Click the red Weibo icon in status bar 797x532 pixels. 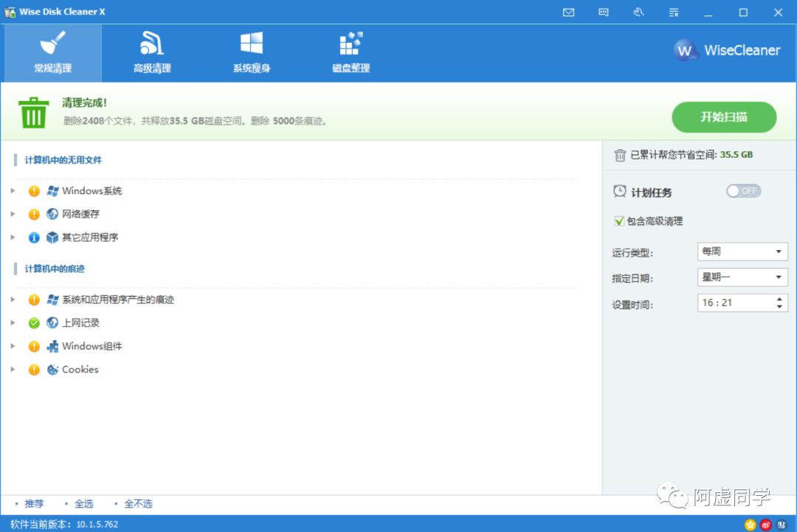click(x=766, y=525)
